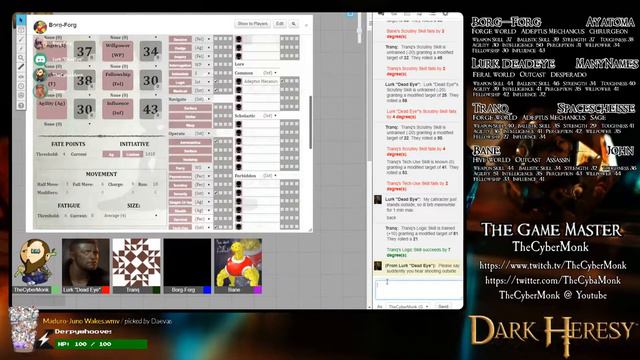Roll the Influence (Inf) characteristic button

(118, 109)
